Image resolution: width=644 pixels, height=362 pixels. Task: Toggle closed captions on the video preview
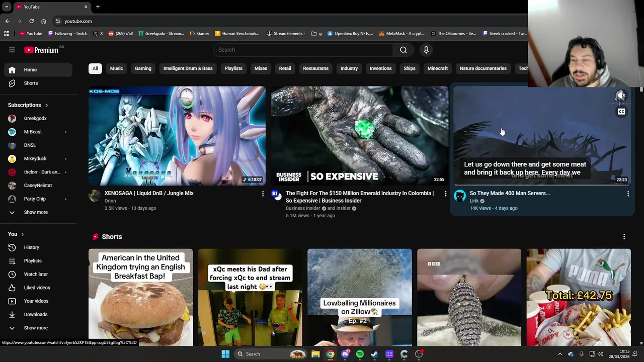coord(621,112)
